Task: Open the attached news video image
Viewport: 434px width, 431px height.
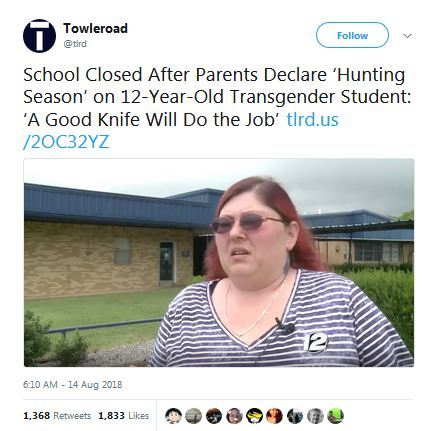Action: pos(219,263)
